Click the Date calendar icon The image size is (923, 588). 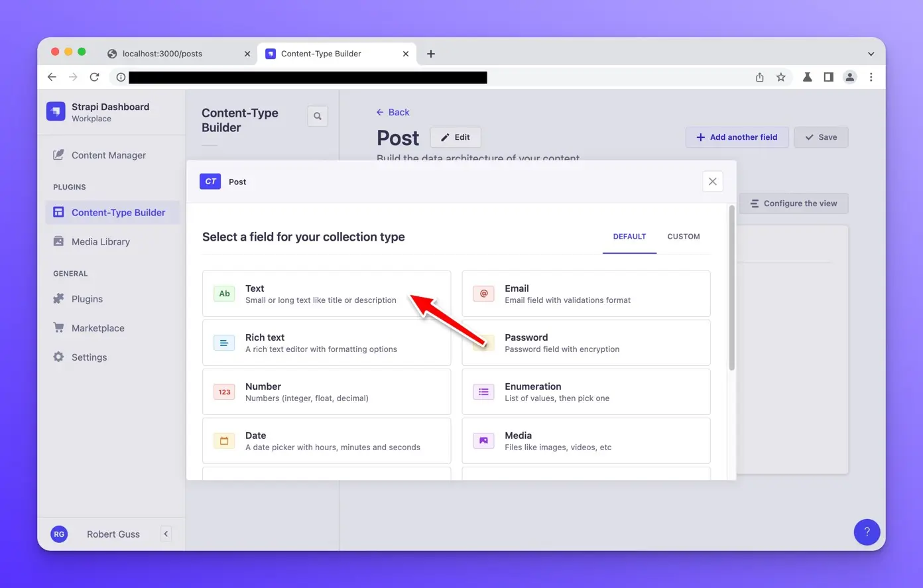tap(224, 441)
